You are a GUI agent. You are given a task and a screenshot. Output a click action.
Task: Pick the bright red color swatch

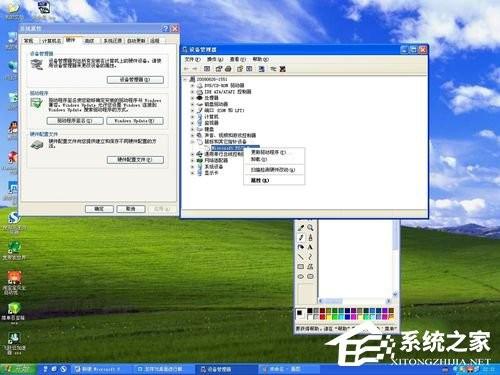(322, 316)
